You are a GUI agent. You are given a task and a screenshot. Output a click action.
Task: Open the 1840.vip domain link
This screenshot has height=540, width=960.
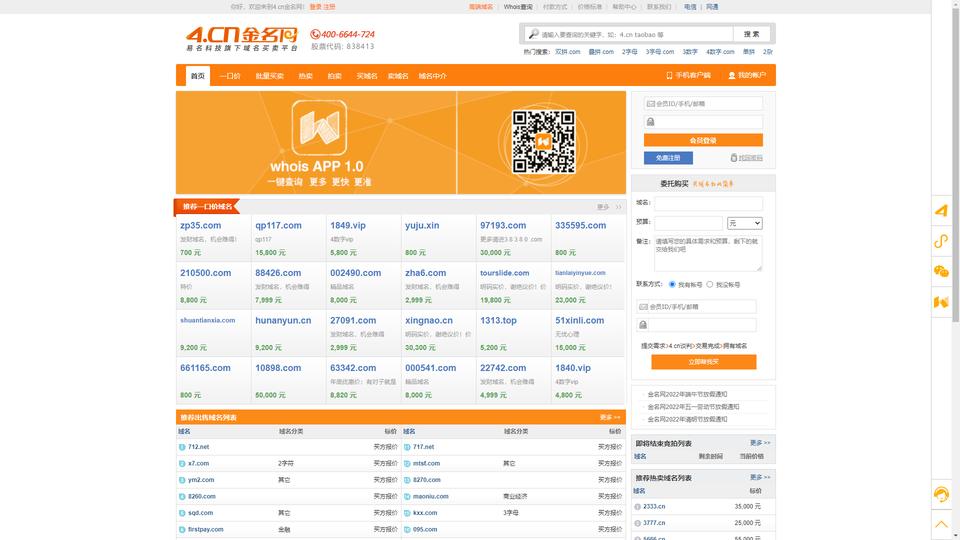pos(573,368)
